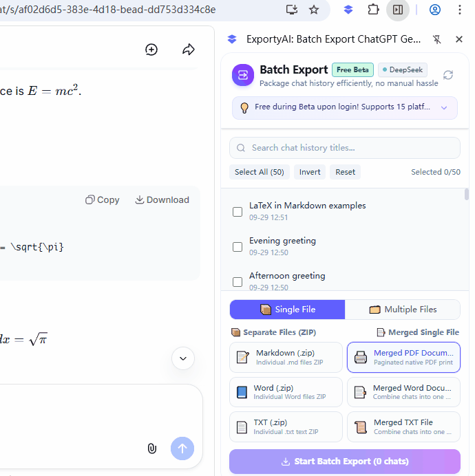Click the Evening greeting chat title
The width and height of the screenshot is (475, 476).
[x=282, y=241]
